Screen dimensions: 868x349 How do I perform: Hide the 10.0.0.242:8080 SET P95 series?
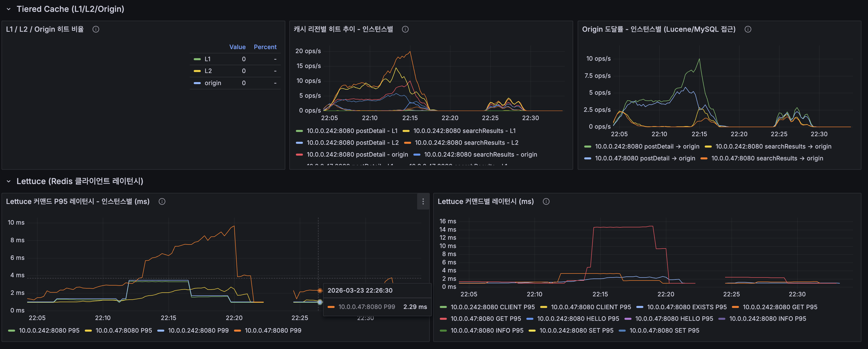577,330
